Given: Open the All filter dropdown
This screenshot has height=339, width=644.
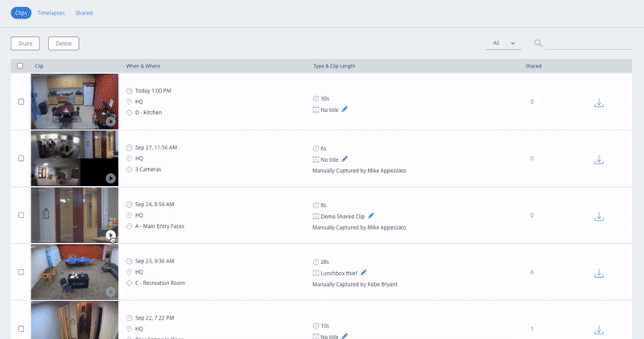Looking at the screenshot, I should [504, 43].
